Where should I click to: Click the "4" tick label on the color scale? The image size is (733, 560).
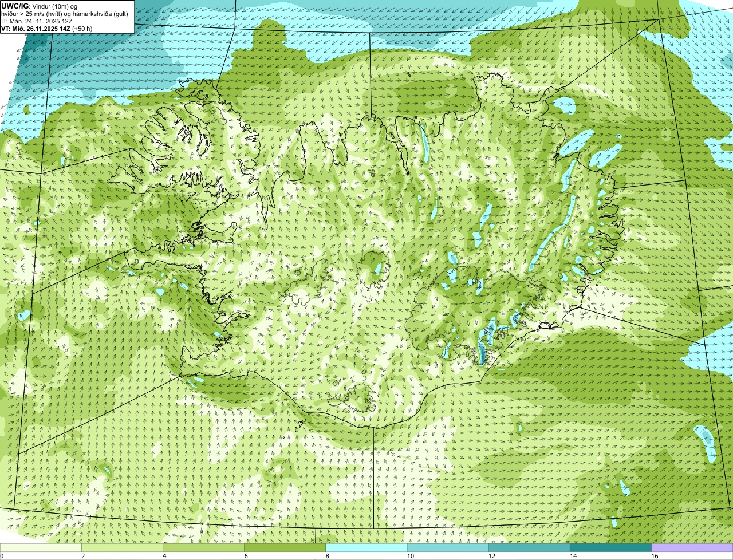tap(164, 556)
